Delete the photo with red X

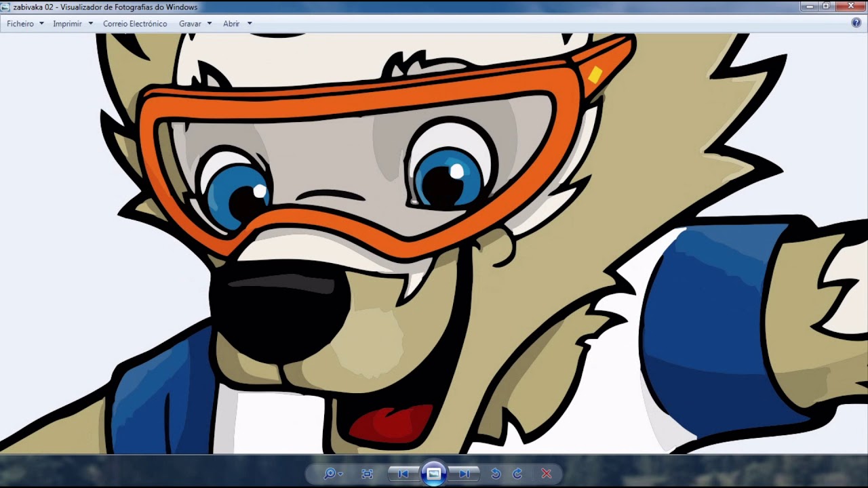click(547, 474)
